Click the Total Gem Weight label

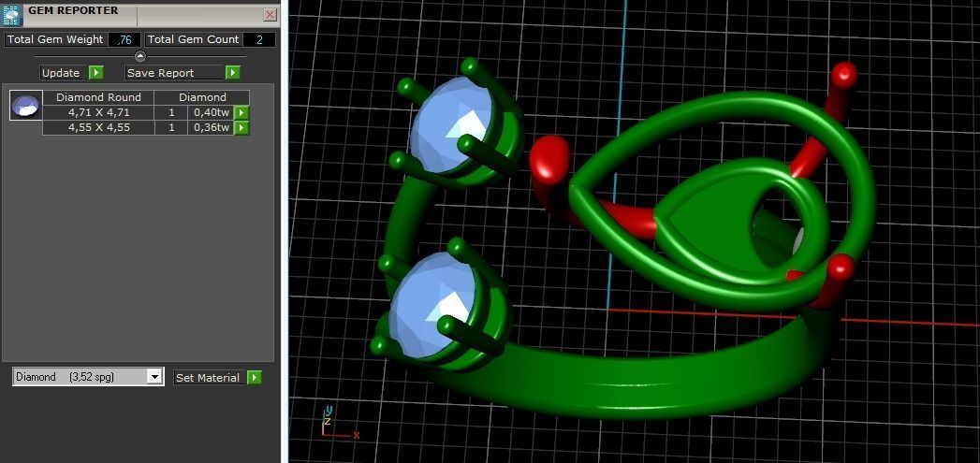click(x=55, y=39)
